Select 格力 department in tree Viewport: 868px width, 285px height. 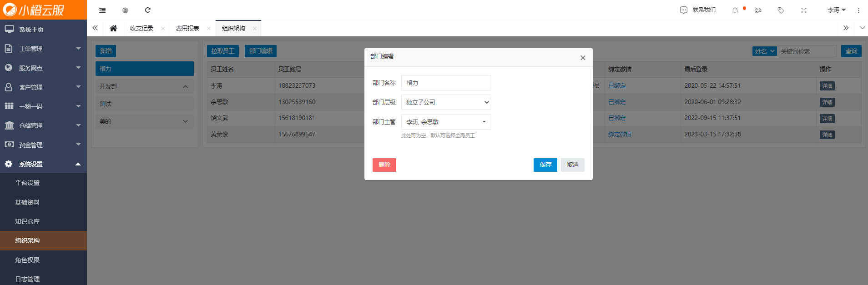click(145, 69)
